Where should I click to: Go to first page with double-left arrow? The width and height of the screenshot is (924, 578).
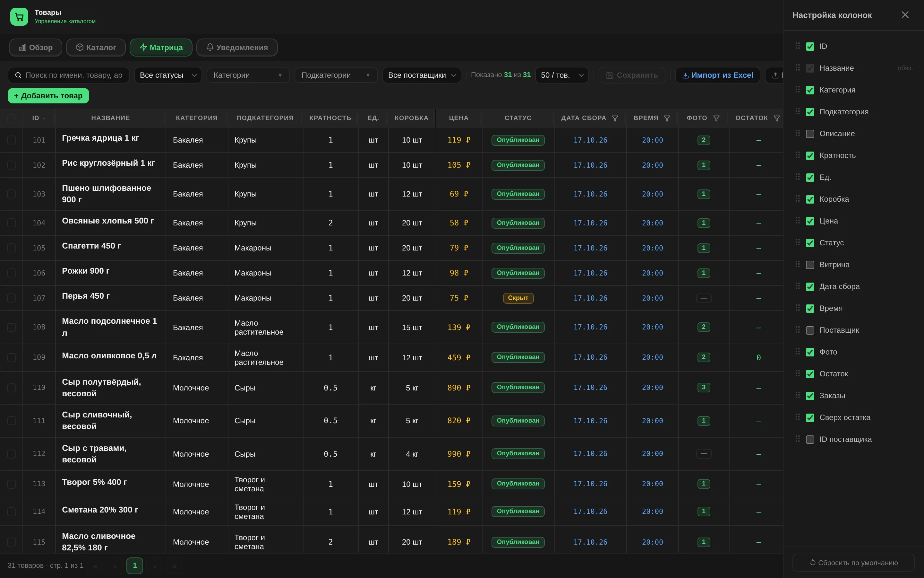[x=95, y=566]
